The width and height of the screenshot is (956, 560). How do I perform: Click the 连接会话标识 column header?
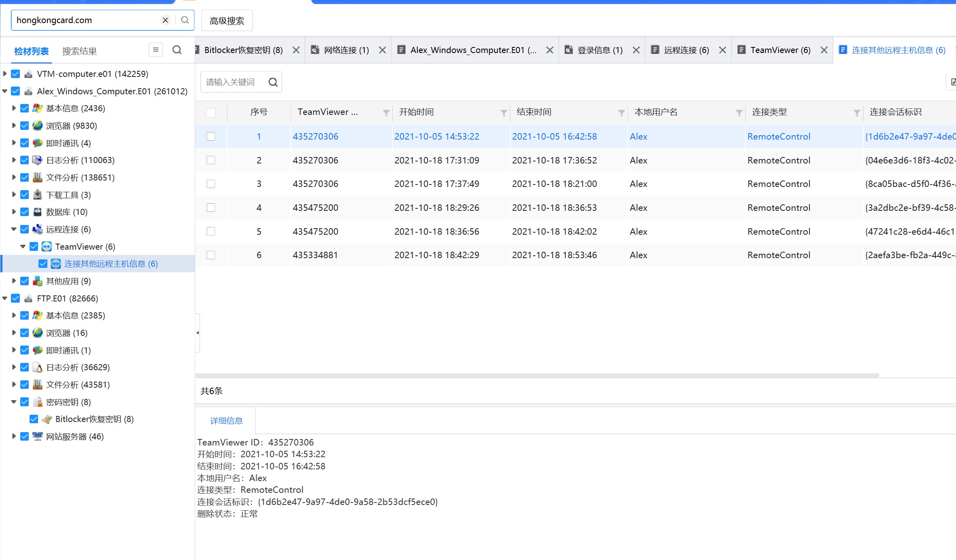(896, 112)
